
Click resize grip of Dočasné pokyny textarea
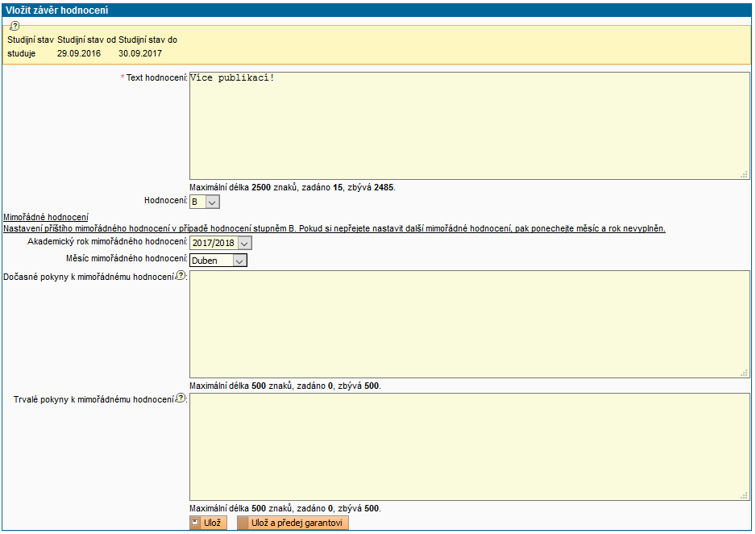744,373
